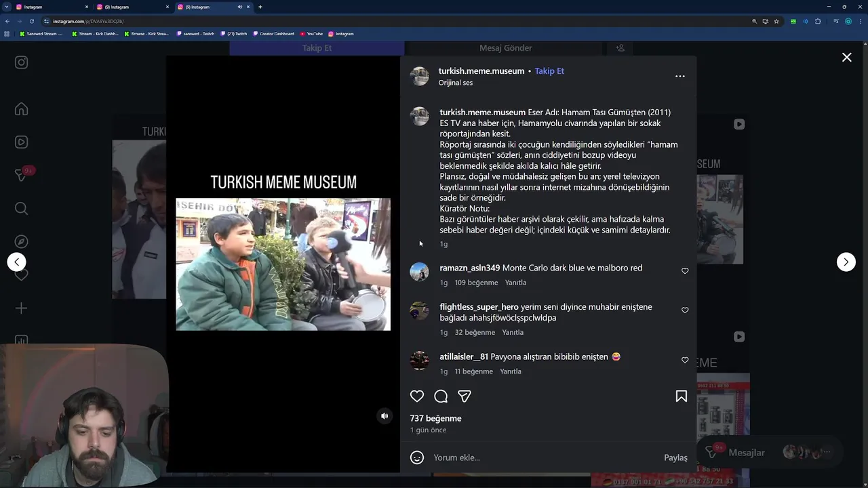The width and height of the screenshot is (868, 488).
Task: Open the media control icon in browser toolbar
Action: pyautogui.click(x=836, y=21)
